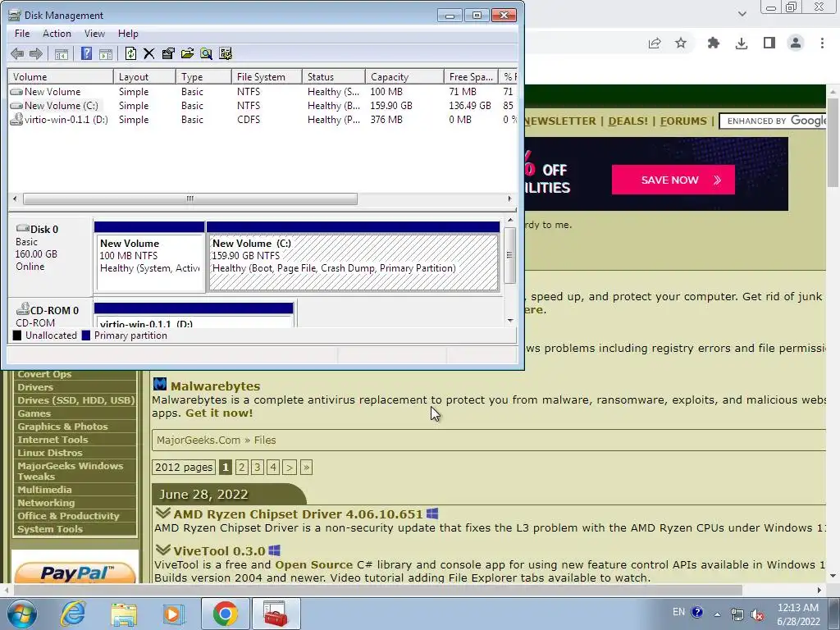840x630 pixels.
Task: Select the 159.90 GB C: partition block
Action: coord(354,257)
